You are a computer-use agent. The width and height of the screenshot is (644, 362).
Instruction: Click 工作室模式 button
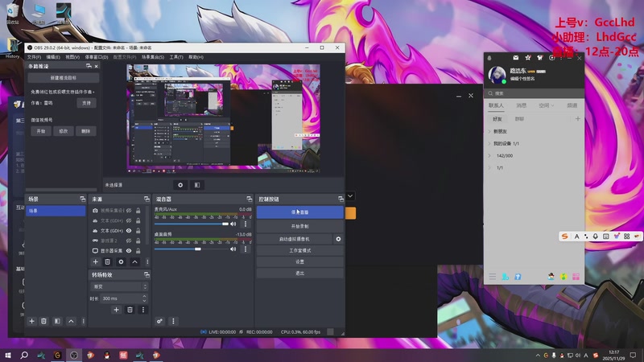pos(299,250)
